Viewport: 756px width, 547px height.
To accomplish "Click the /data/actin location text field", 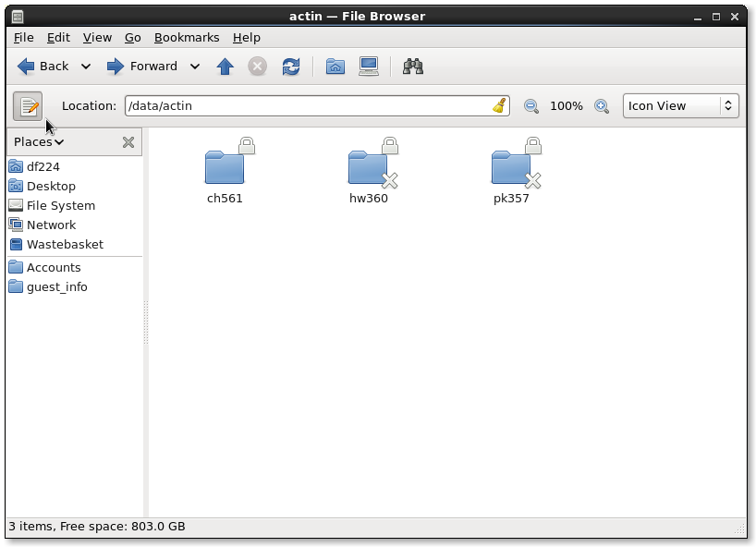I will point(310,105).
